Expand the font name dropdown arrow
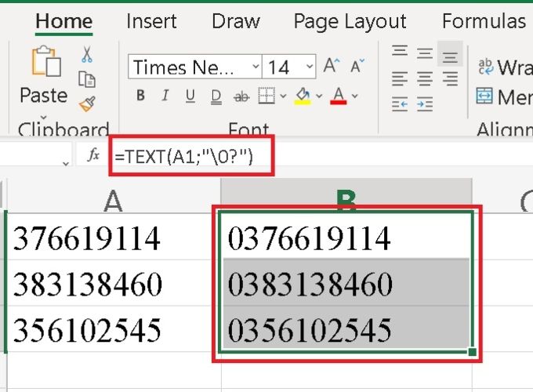The image size is (533, 392). click(x=256, y=67)
